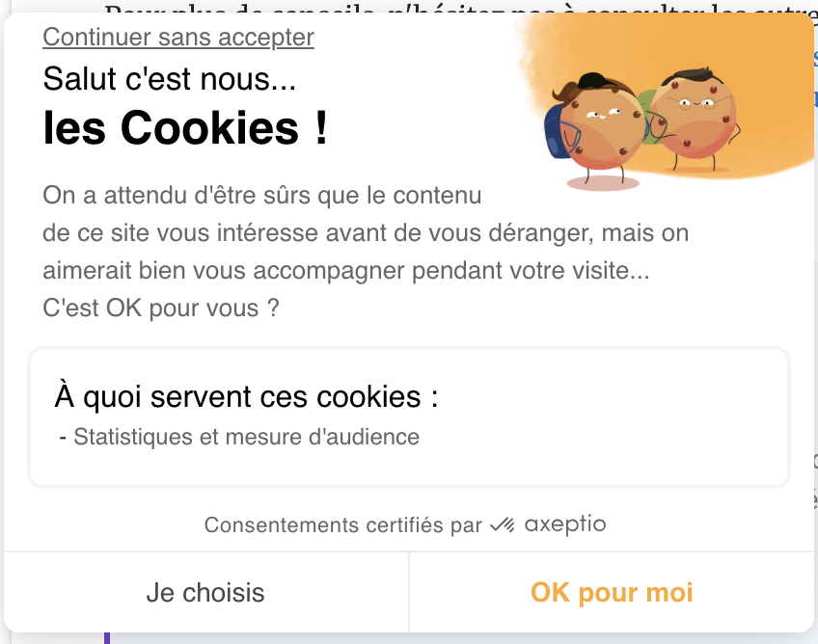Click the On a attendu d'être sûrs text
Viewport: 818px width, 644px height.
261,196
